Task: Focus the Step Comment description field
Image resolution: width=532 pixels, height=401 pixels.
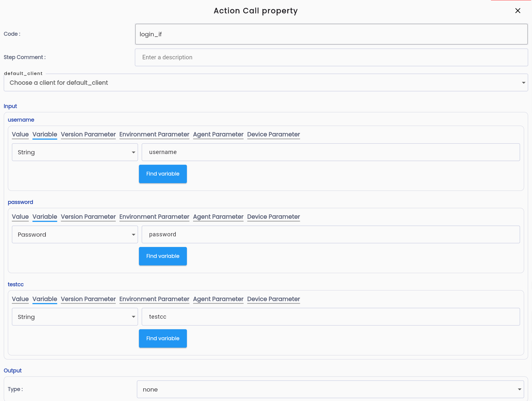Action: tap(331, 57)
